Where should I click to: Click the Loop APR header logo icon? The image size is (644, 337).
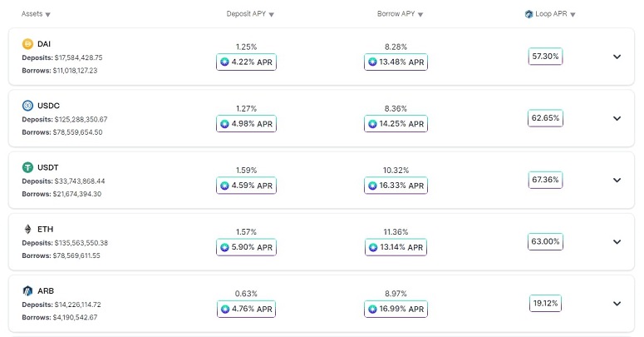coord(528,14)
